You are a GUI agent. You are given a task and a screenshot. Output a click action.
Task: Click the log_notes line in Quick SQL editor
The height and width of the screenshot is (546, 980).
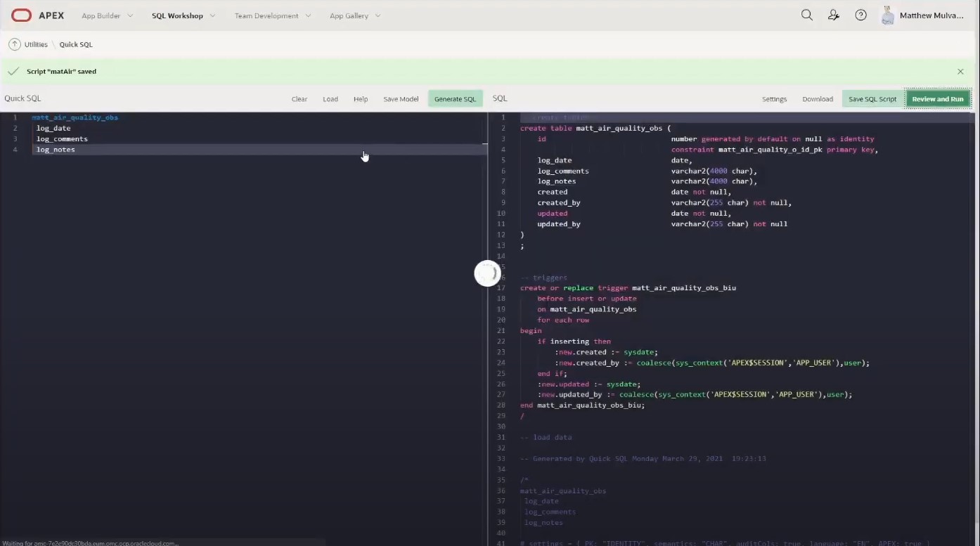click(x=56, y=150)
